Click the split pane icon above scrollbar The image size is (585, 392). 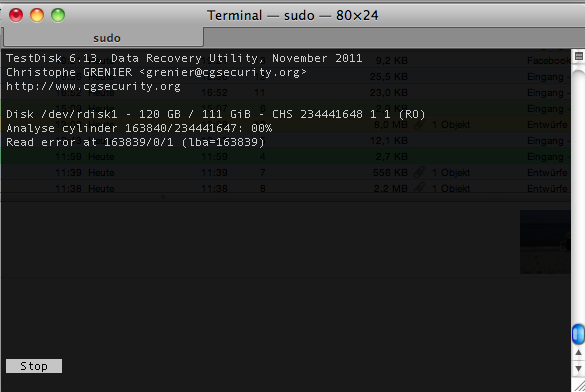click(x=579, y=56)
